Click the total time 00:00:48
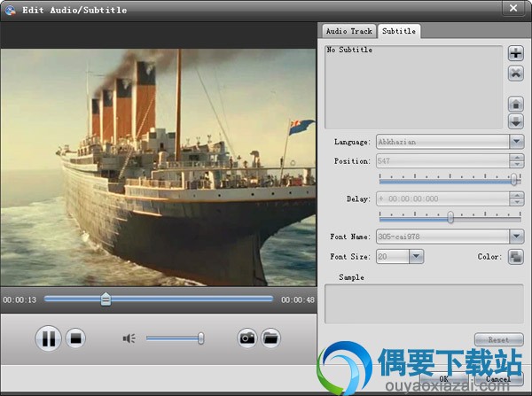The image size is (532, 396). click(298, 299)
